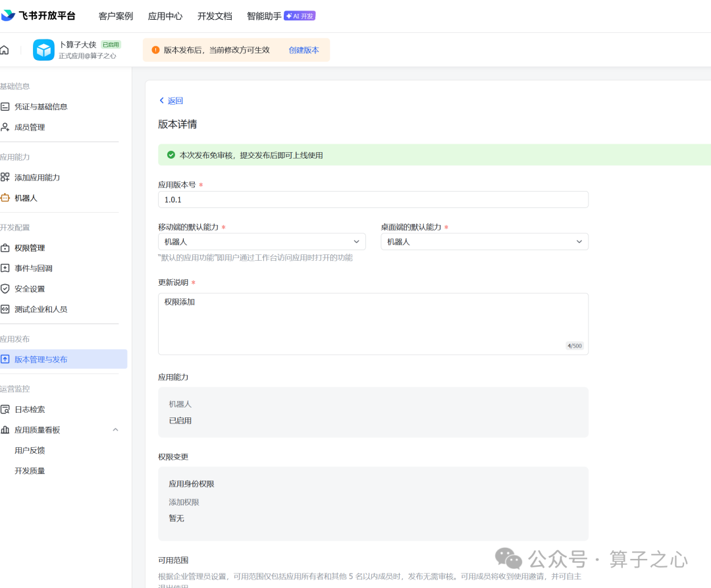Click the robot icon in sidebar
The image size is (711, 588).
pyautogui.click(x=5, y=198)
